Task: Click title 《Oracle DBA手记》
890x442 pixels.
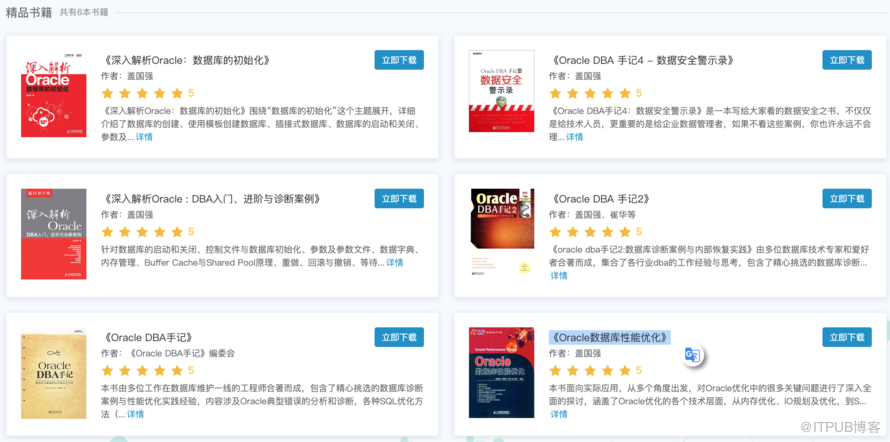Action: coord(151,338)
